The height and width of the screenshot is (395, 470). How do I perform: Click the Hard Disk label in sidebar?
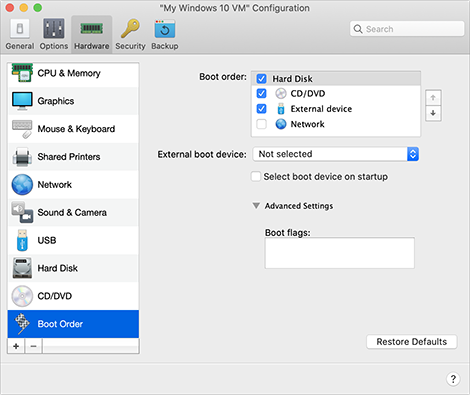57,268
